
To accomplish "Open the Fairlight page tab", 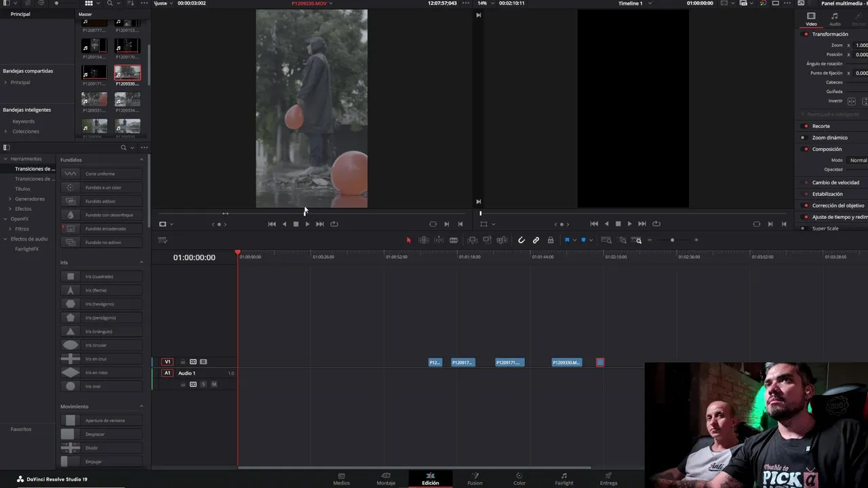I will (564, 479).
